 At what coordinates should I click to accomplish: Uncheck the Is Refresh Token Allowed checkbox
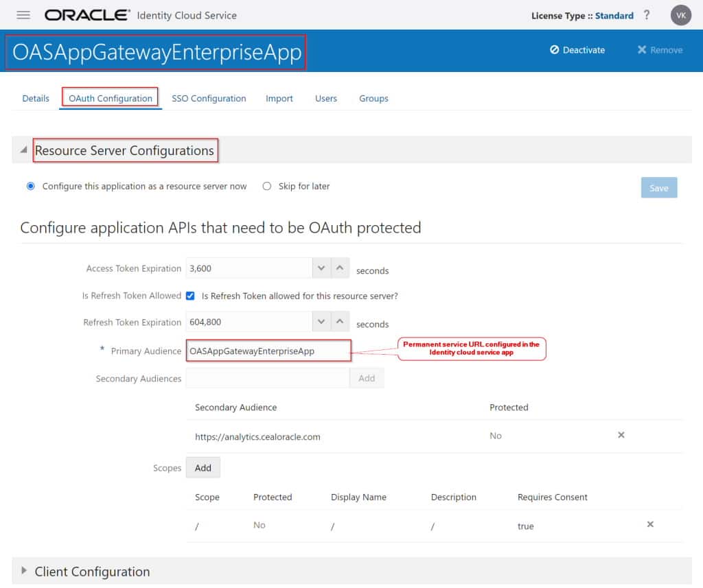190,296
